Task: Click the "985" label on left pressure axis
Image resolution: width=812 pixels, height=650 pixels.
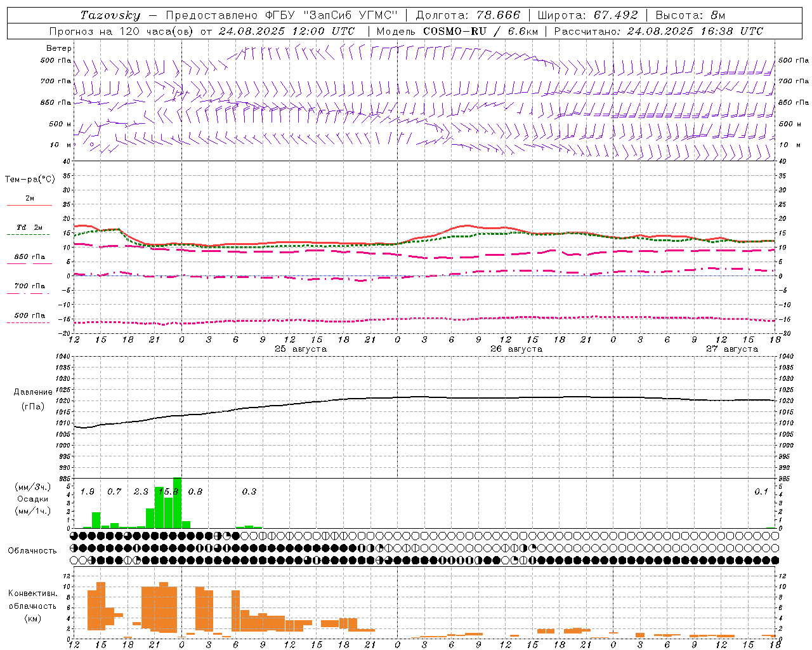Action: click(x=65, y=479)
